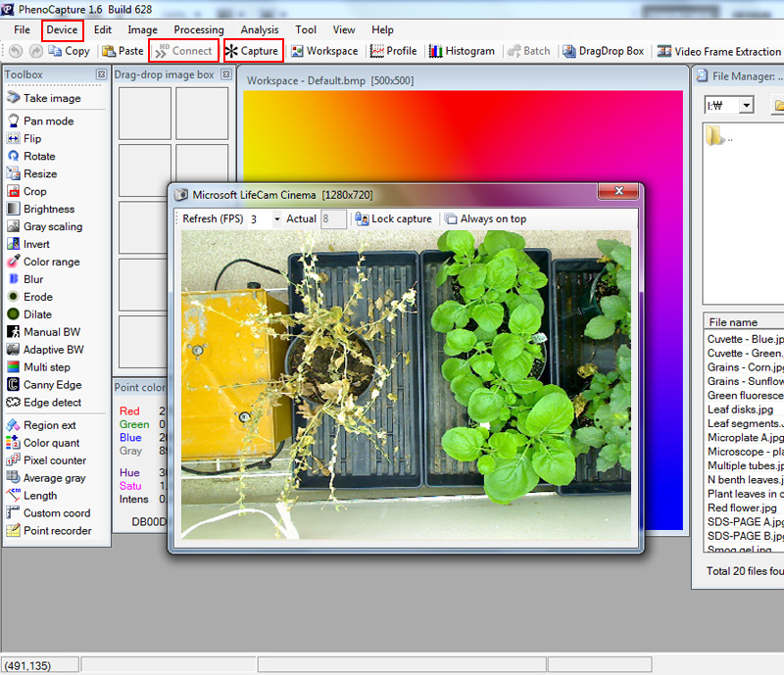Enable Always on top option
Viewport: 784px width, 675px height.
coord(485,219)
